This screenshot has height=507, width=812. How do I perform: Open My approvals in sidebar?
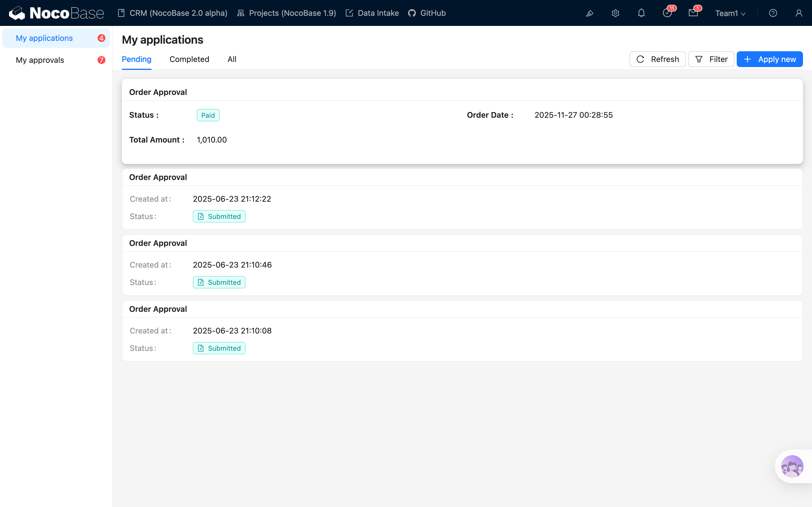pos(40,60)
